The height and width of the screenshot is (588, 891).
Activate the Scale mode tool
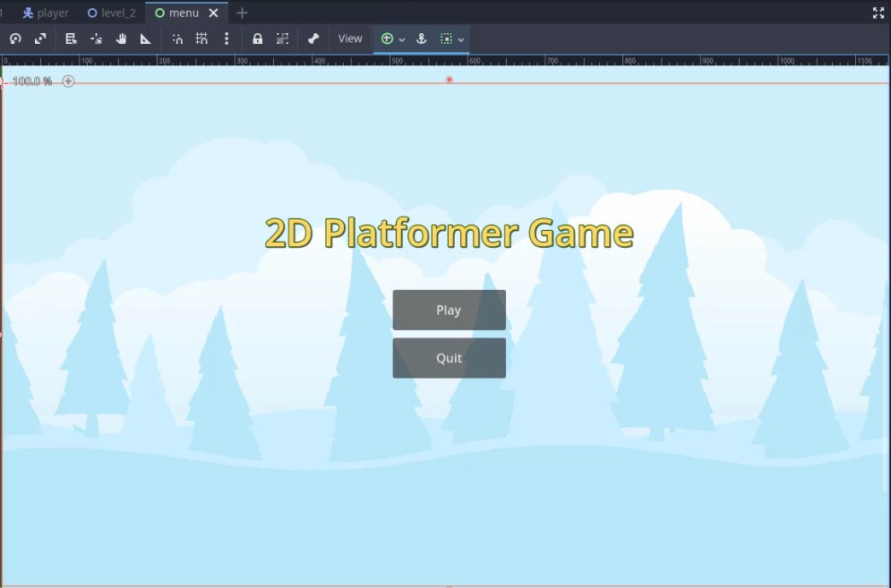[x=40, y=38]
